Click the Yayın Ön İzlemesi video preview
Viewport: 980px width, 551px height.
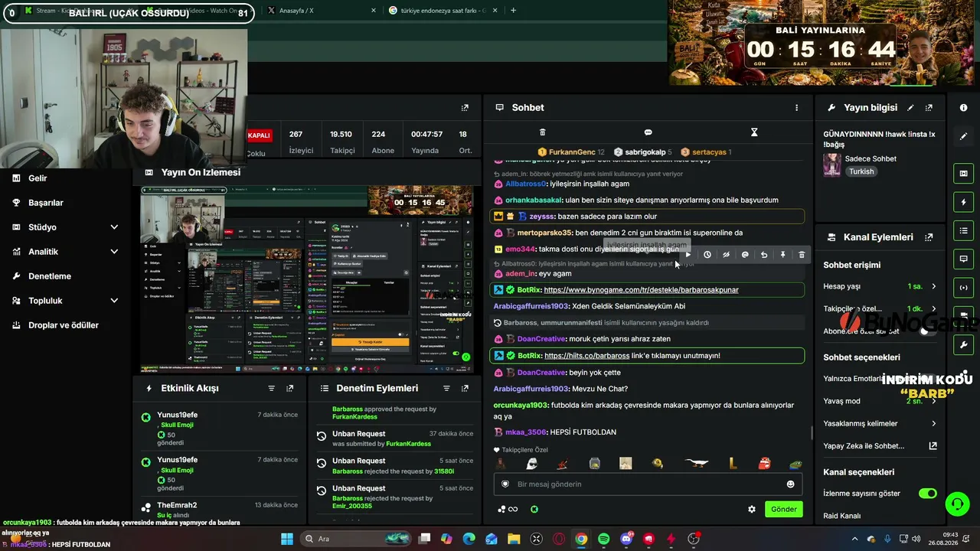[x=306, y=279]
